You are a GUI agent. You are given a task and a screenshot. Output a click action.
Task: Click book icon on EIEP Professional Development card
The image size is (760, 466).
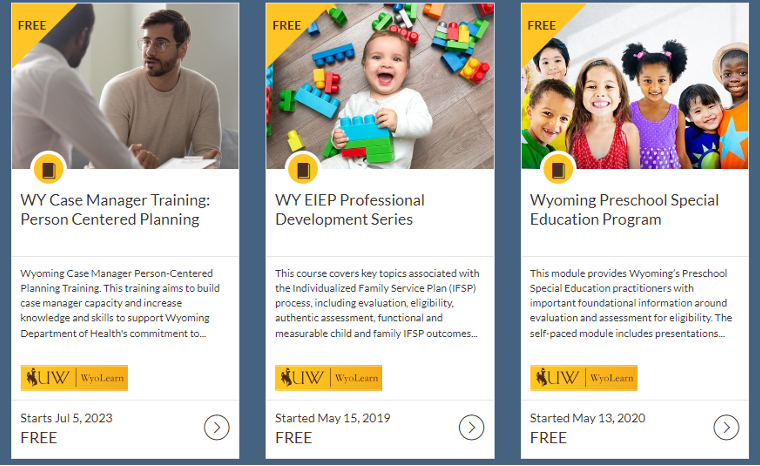(303, 170)
